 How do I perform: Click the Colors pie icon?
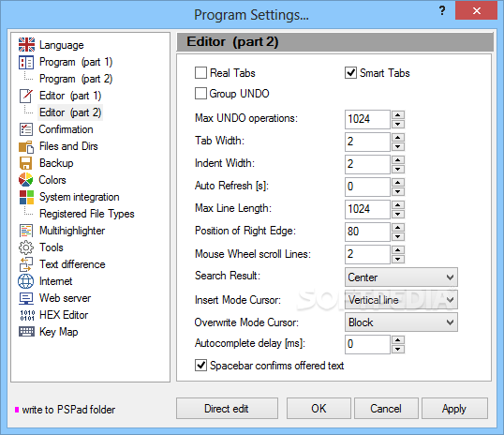pyautogui.click(x=25, y=180)
